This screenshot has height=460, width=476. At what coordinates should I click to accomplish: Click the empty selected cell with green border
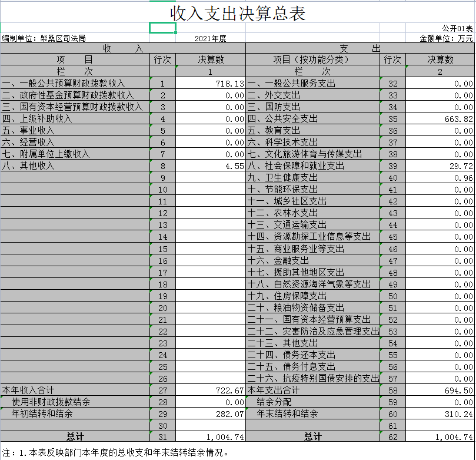tap(163, 28)
